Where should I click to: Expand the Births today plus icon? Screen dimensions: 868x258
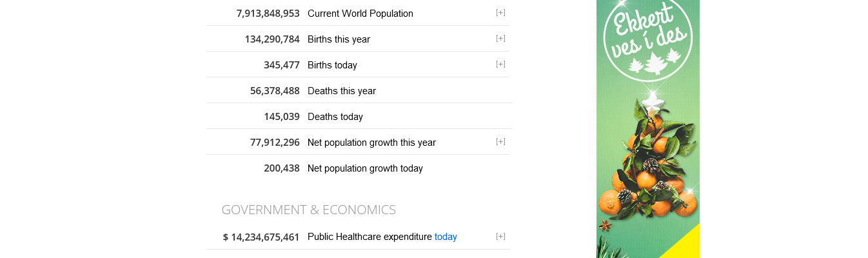click(x=500, y=64)
